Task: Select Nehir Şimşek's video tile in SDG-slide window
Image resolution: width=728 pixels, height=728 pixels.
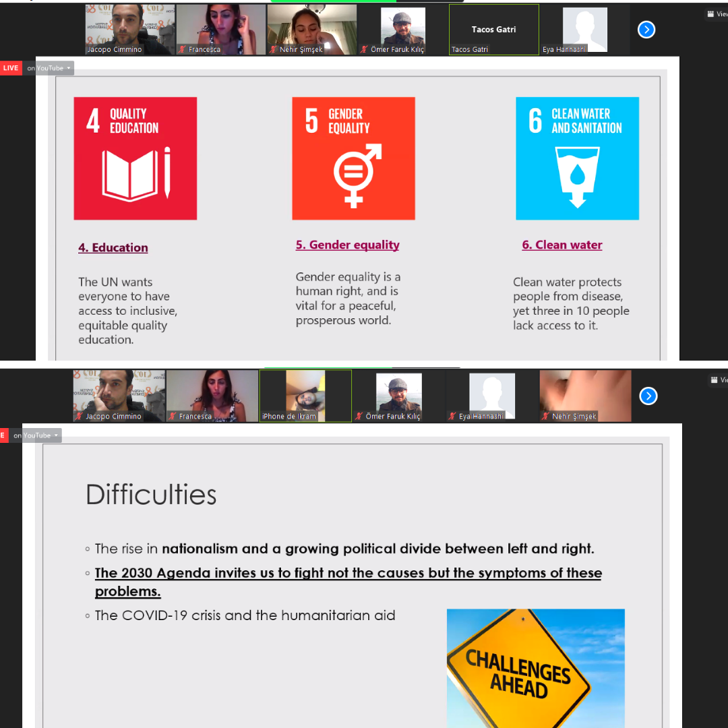Action: (x=312, y=30)
